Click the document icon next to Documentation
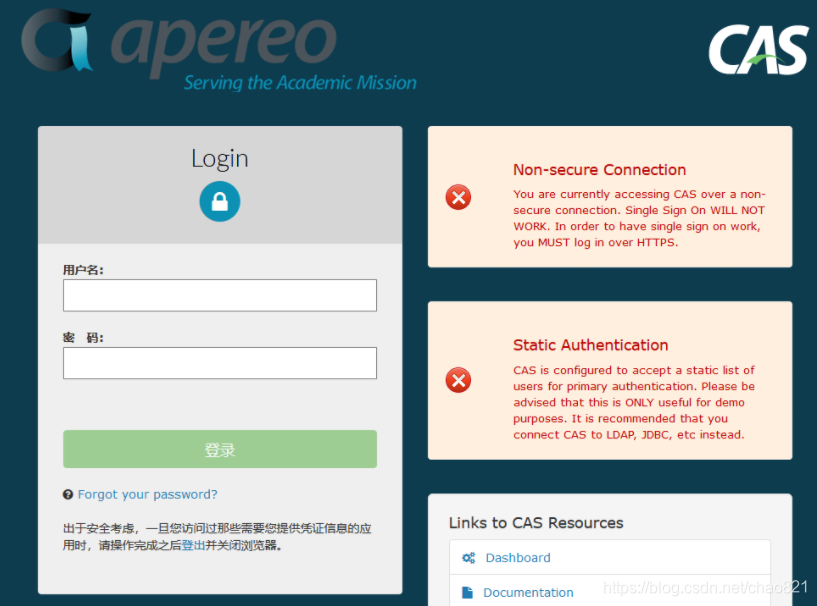 point(467,592)
